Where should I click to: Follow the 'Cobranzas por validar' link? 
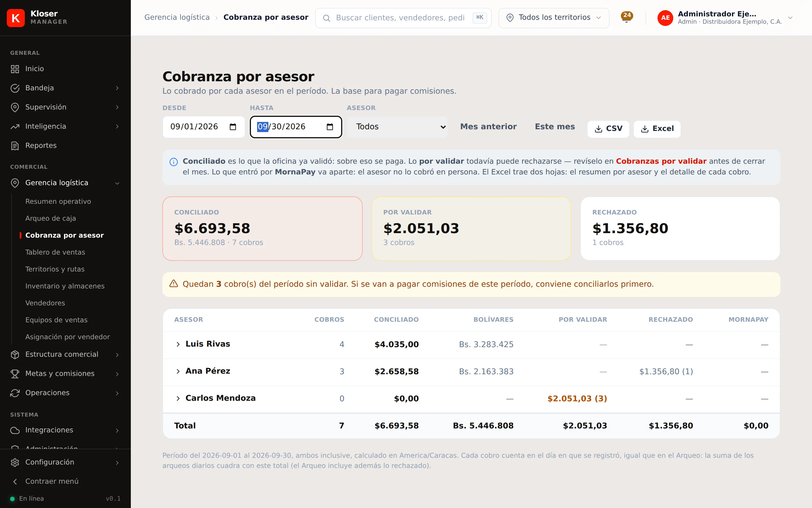[661, 161]
